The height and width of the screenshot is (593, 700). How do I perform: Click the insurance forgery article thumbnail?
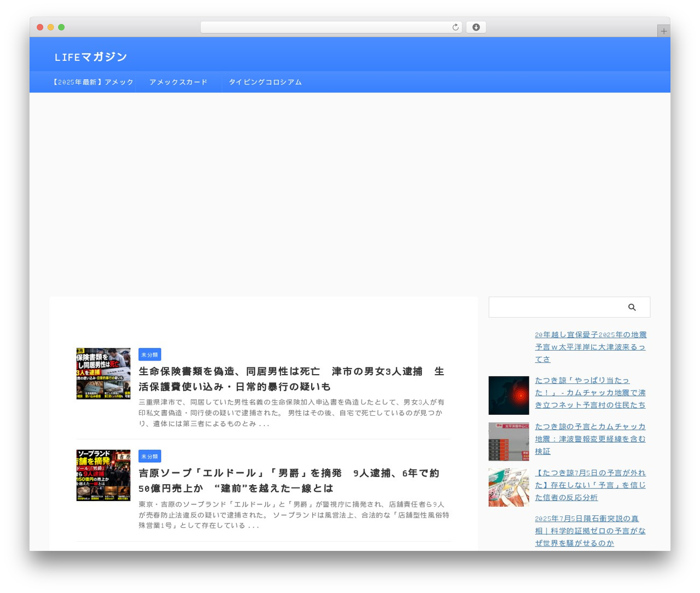point(103,374)
